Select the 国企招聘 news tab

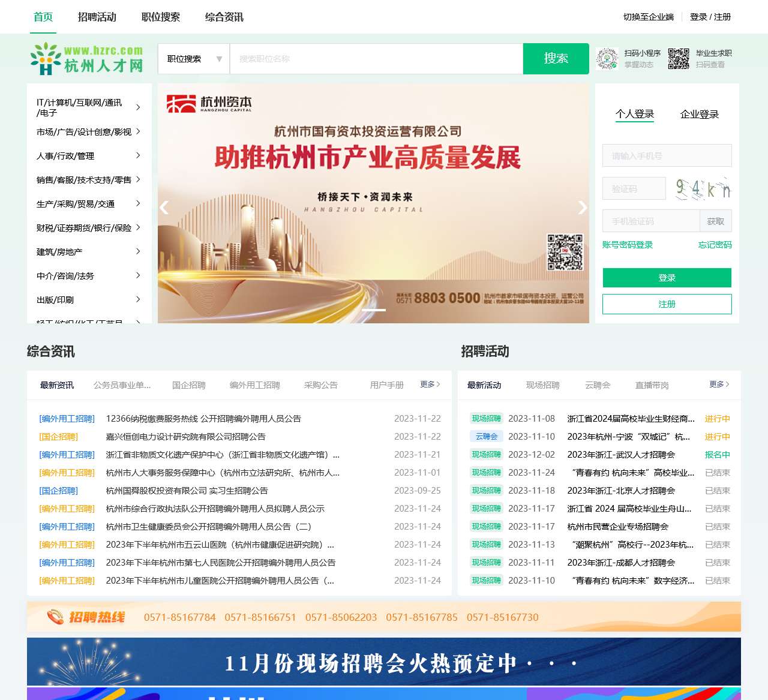pos(188,385)
